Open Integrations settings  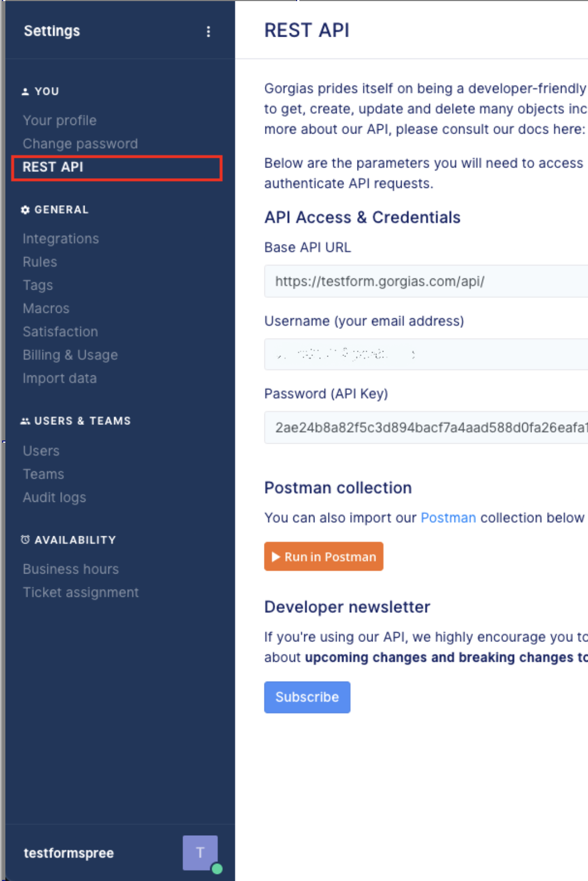[x=61, y=239]
